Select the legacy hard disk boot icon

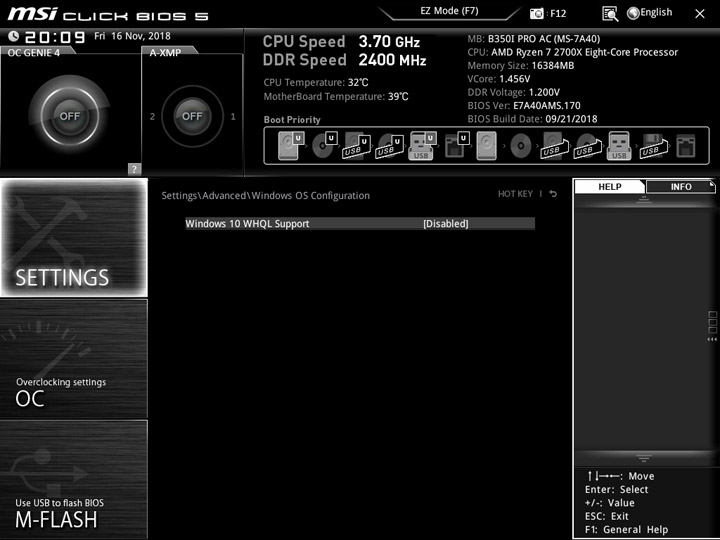[487, 146]
